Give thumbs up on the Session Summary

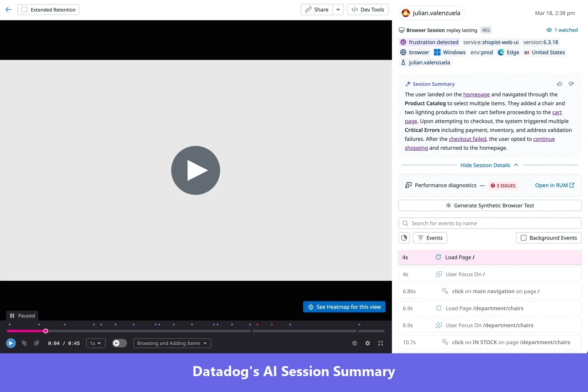point(560,84)
